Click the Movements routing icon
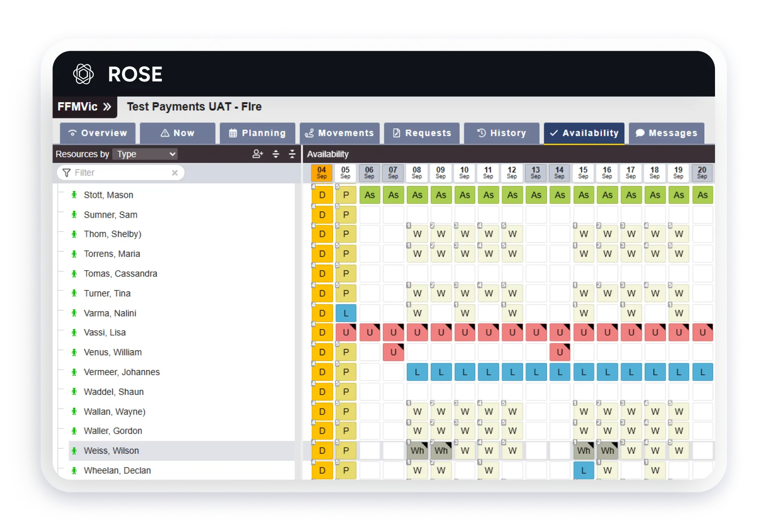 (x=309, y=133)
